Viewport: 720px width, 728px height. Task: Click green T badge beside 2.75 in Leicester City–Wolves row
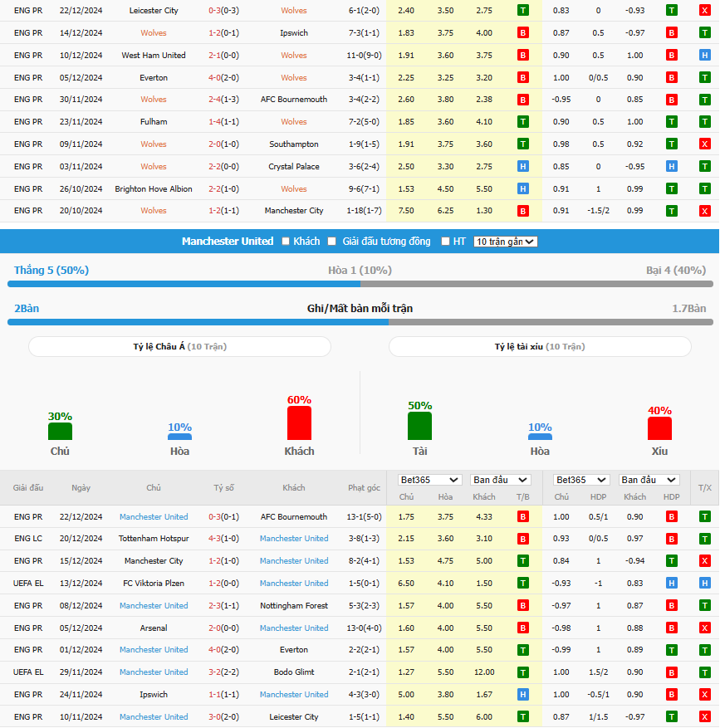[x=523, y=10]
